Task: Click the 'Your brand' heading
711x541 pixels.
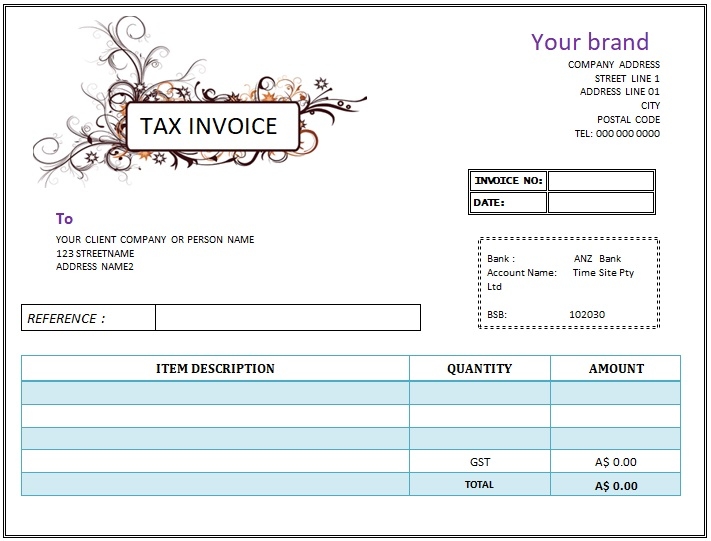Action: [x=589, y=42]
